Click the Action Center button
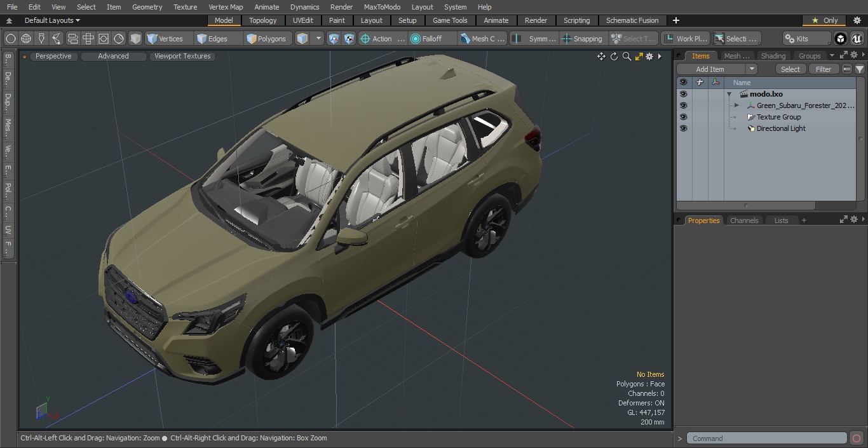The width and height of the screenshot is (868, 448). (x=382, y=39)
